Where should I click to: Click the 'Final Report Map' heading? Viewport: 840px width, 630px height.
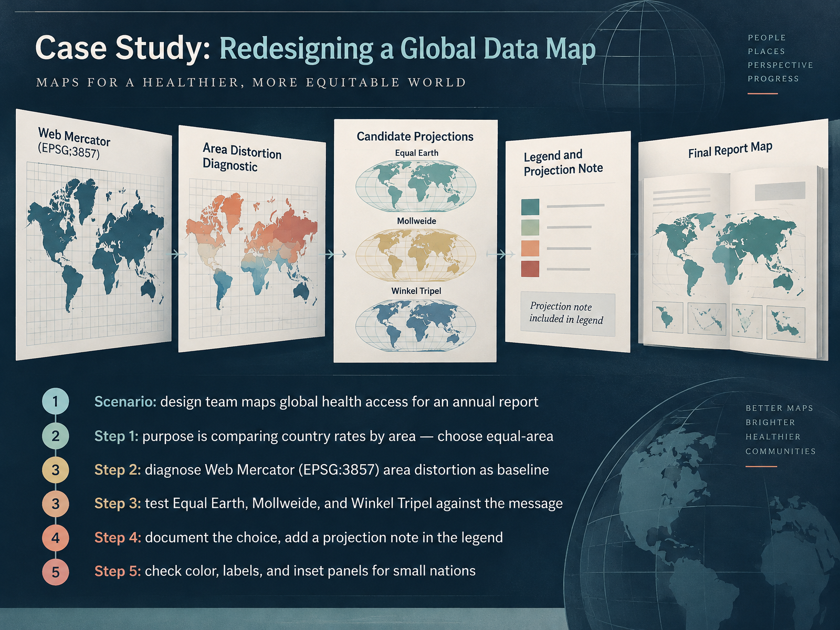pyautogui.click(x=730, y=150)
